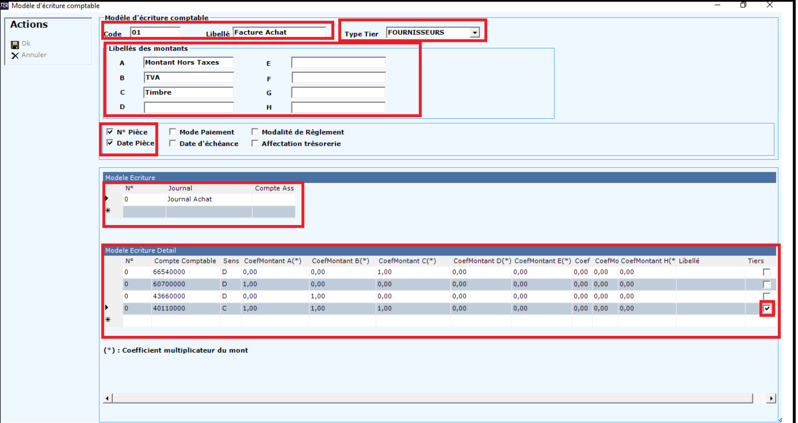Click the Libellé field containing Facture Achat
Screen dimensions: 798x423
280,32
